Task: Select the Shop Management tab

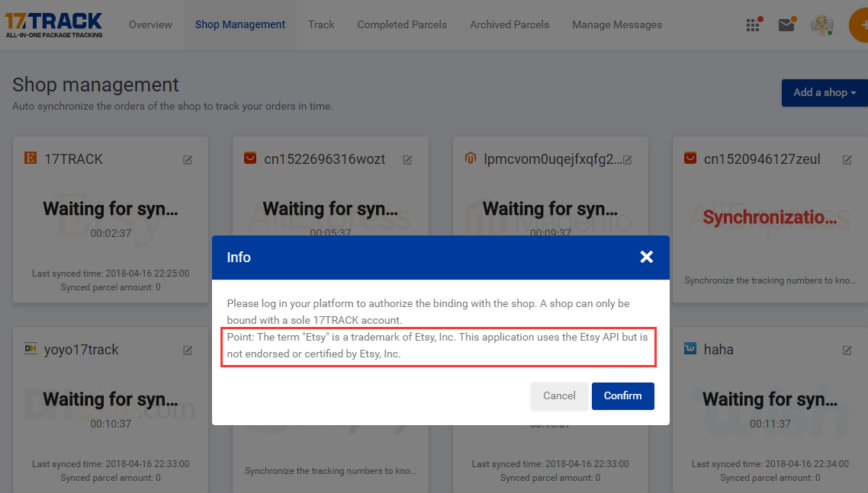Action: pyautogui.click(x=240, y=25)
